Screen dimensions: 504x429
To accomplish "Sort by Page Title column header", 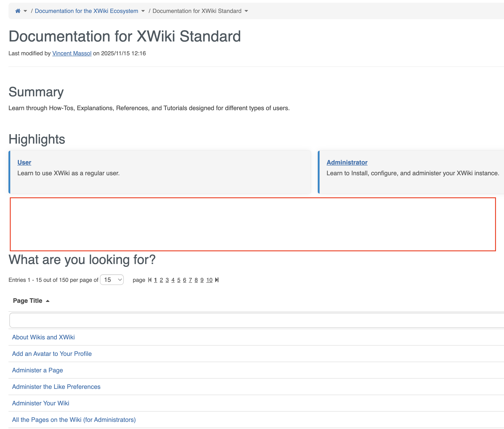I will (28, 301).
